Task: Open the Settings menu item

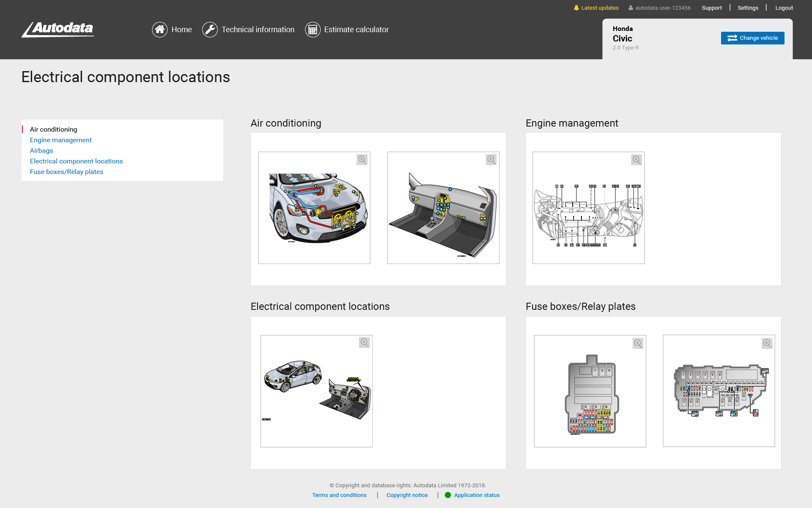Action: pyautogui.click(x=748, y=8)
